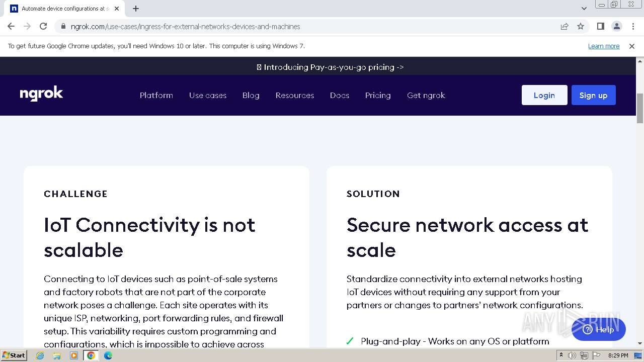
Task: Dismiss the Chrome update notification bar
Action: (x=631, y=46)
